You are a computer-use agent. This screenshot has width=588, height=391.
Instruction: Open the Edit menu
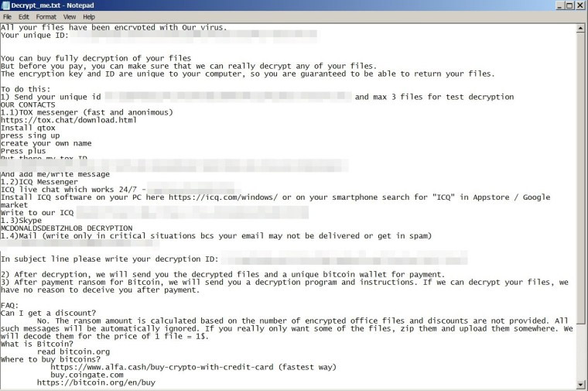pyautogui.click(x=24, y=17)
